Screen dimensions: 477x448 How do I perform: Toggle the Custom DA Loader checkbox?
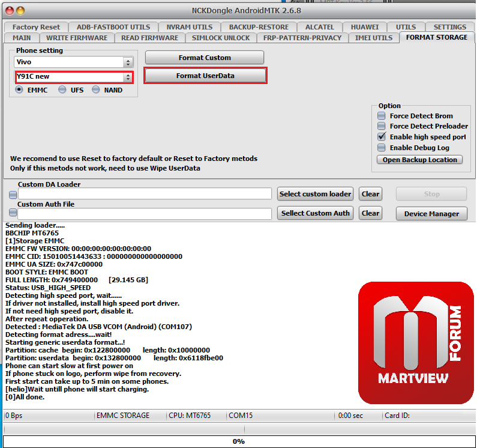click(x=13, y=195)
